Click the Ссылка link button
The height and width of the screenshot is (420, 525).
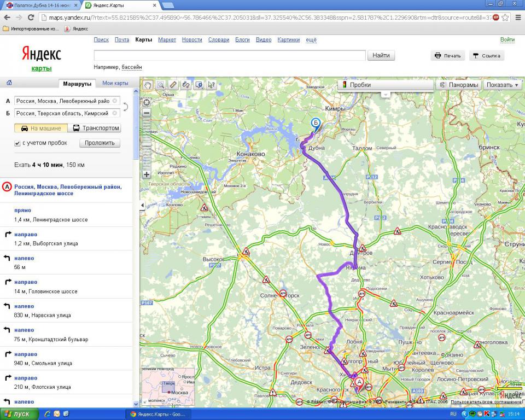click(487, 56)
